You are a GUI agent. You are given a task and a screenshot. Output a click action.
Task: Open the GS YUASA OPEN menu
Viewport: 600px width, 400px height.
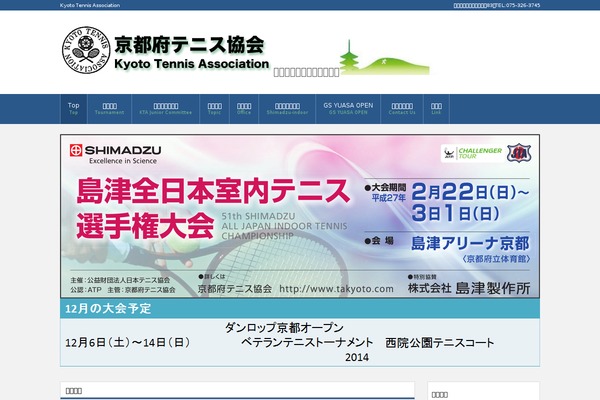[x=348, y=109]
